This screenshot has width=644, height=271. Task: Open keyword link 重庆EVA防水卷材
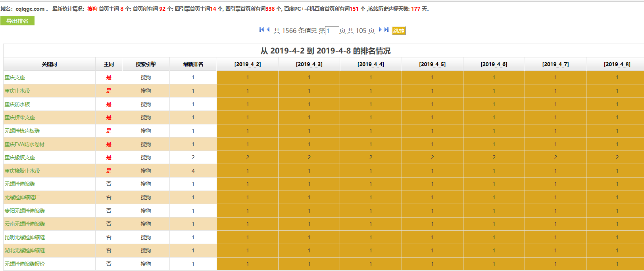(x=25, y=145)
